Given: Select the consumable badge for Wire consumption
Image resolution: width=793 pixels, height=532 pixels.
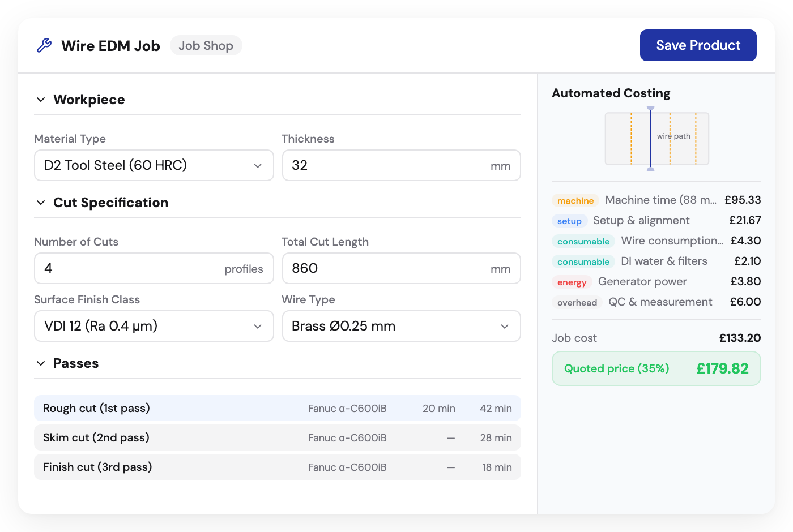Looking at the screenshot, I should click(x=583, y=241).
